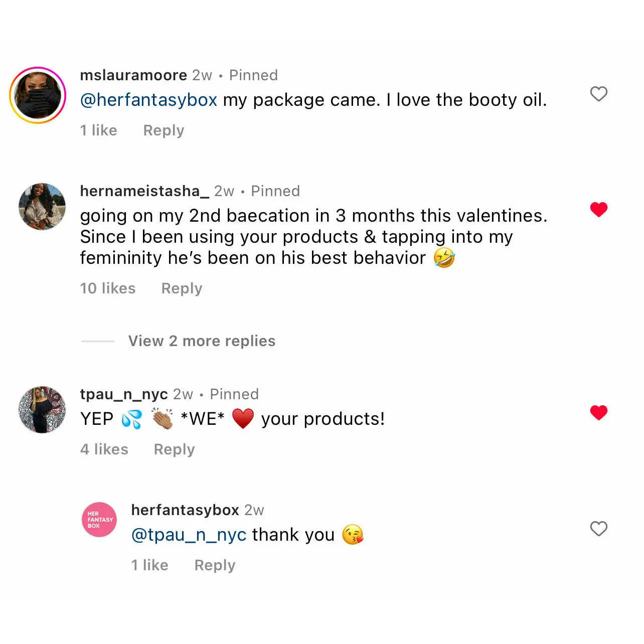Open the @tpau_n_nyc mention link

[x=189, y=535]
